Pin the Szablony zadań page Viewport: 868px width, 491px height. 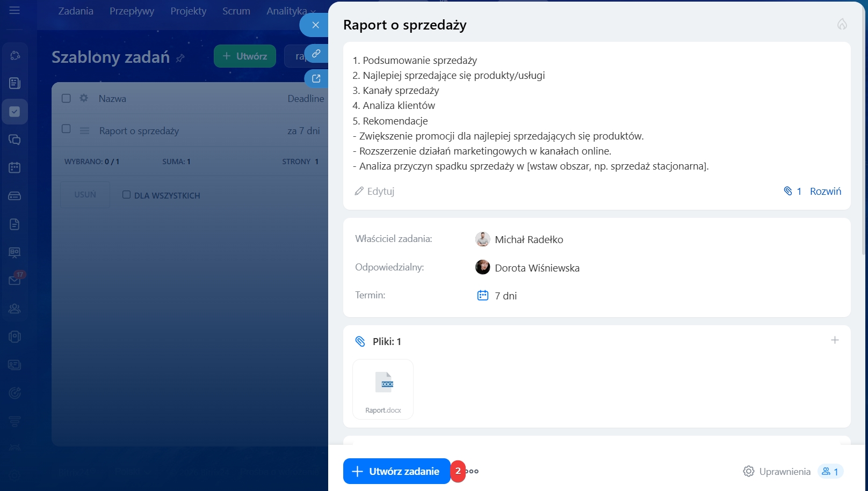click(x=180, y=58)
